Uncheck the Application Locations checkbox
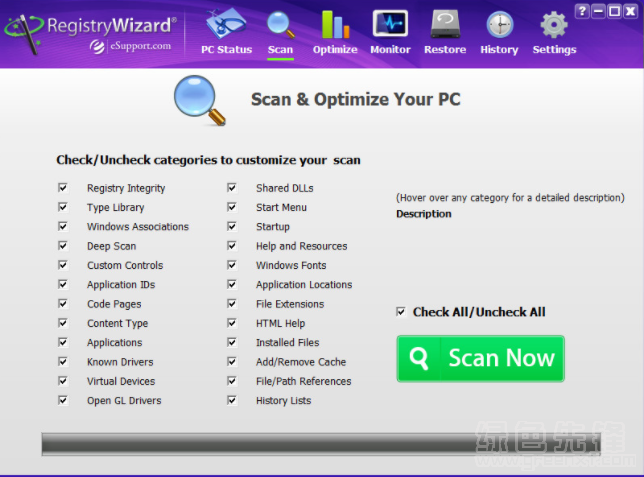The width and height of the screenshot is (644, 477). (x=232, y=284)
